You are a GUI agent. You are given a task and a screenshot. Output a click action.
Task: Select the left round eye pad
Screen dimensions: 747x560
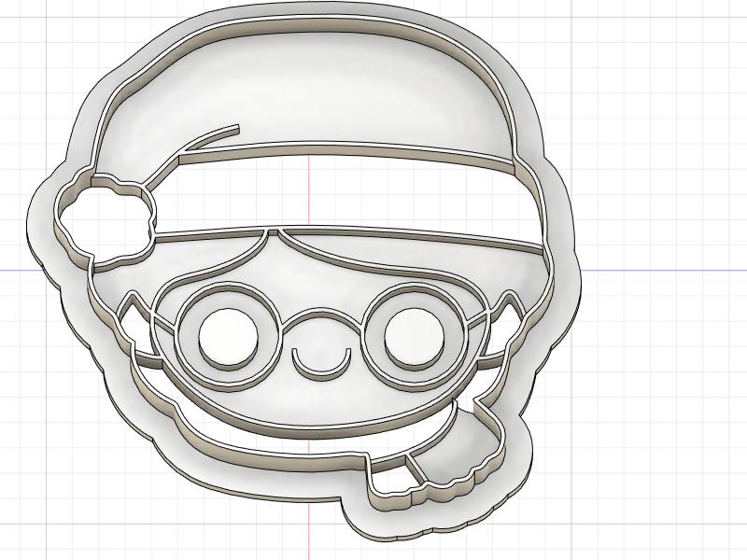pyautogui.click(x=228, y=339)
